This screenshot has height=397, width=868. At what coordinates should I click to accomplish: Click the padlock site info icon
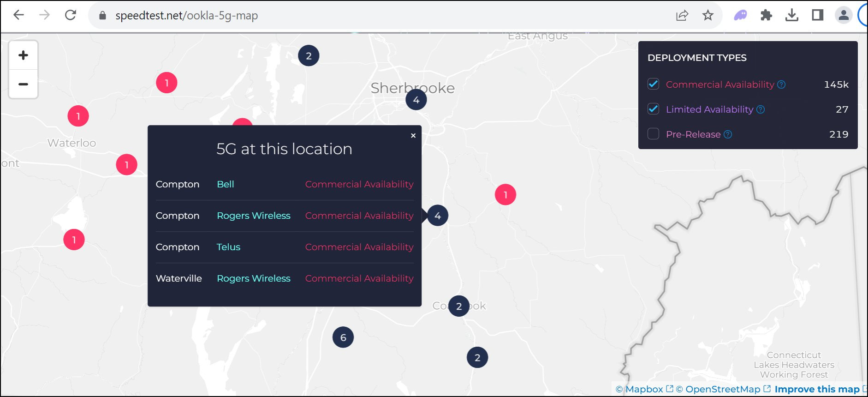[x=103, y=16]
